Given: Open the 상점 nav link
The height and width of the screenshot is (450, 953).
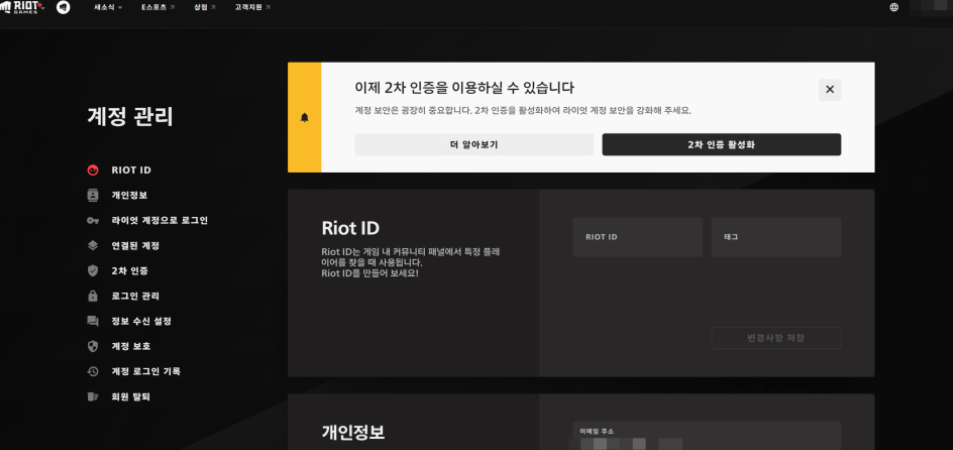Looking at the screenshot, I should pyautogui.click(x=205, y=7).
